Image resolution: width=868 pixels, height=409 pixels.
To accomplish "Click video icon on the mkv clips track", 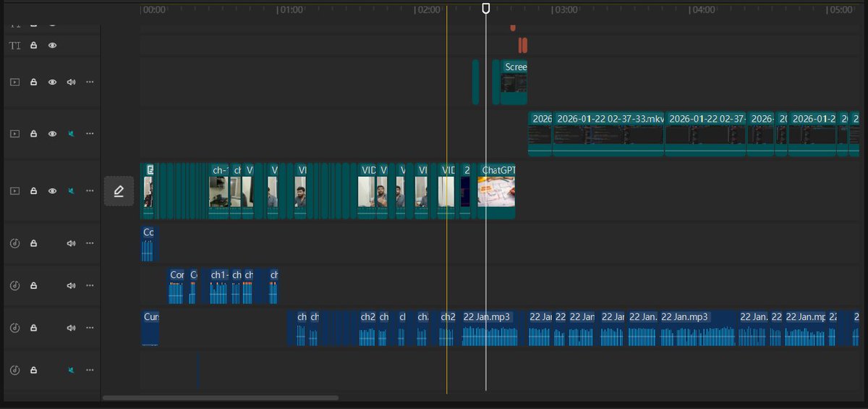I will (x=14, y=134).
